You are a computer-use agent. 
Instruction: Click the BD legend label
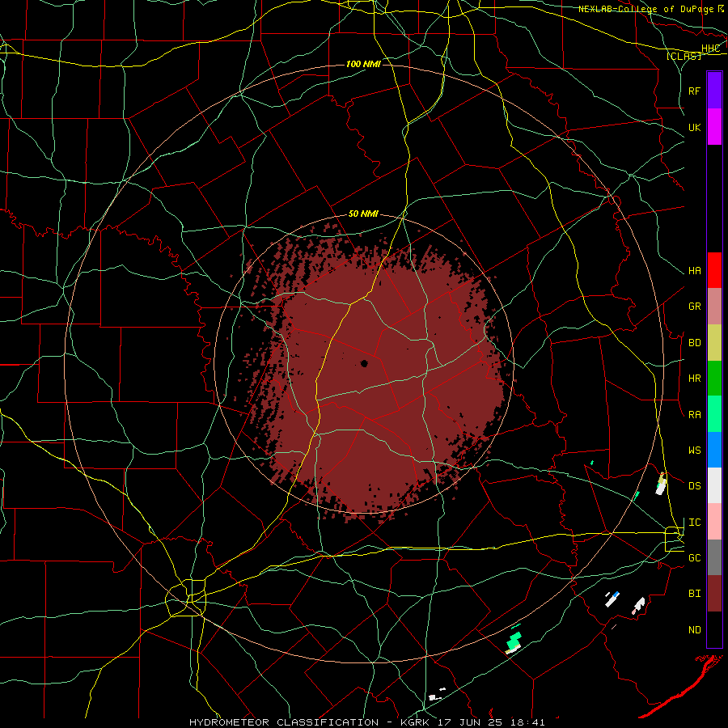[x=694, y=343]
